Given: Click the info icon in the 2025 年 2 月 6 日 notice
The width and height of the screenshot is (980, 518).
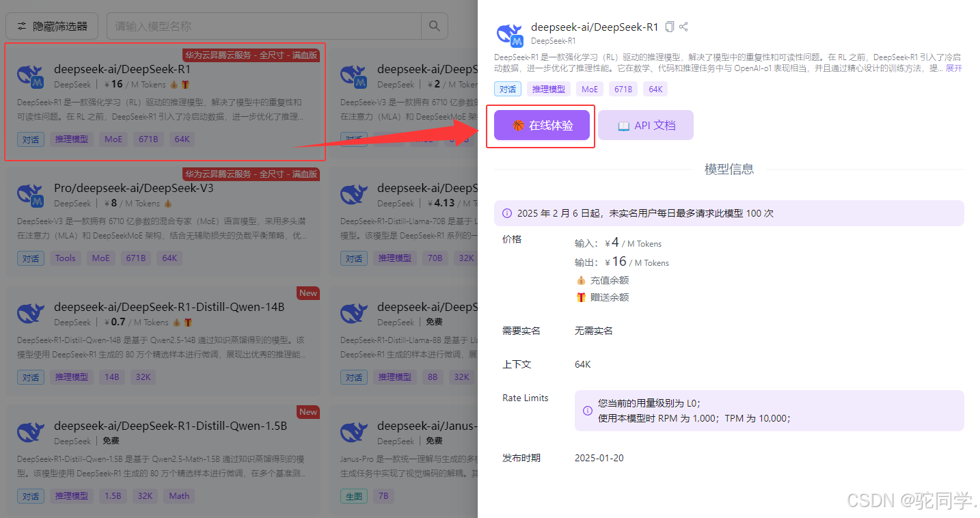Looking at the screenshot, I should tap(507, 213).
